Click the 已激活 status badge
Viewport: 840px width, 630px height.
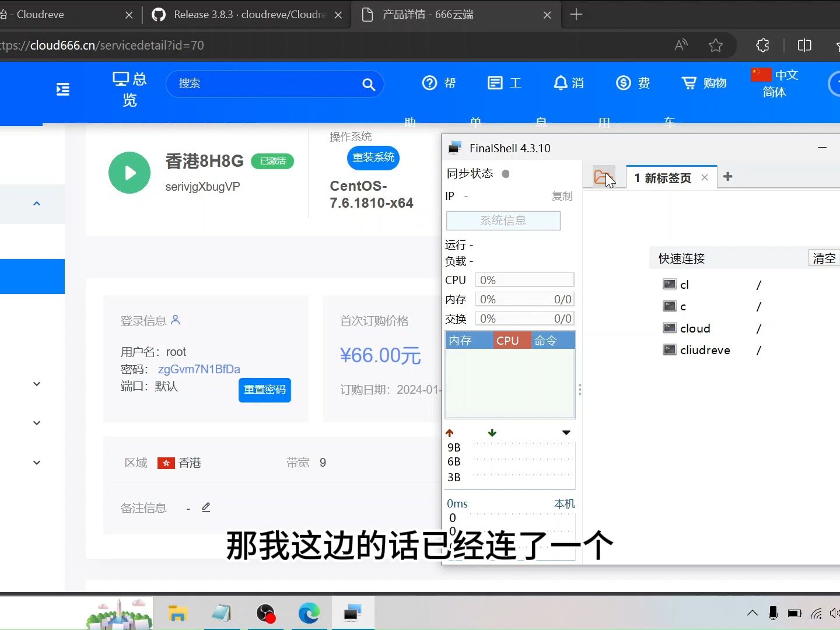pyautogui.click(x=272, y=161)
